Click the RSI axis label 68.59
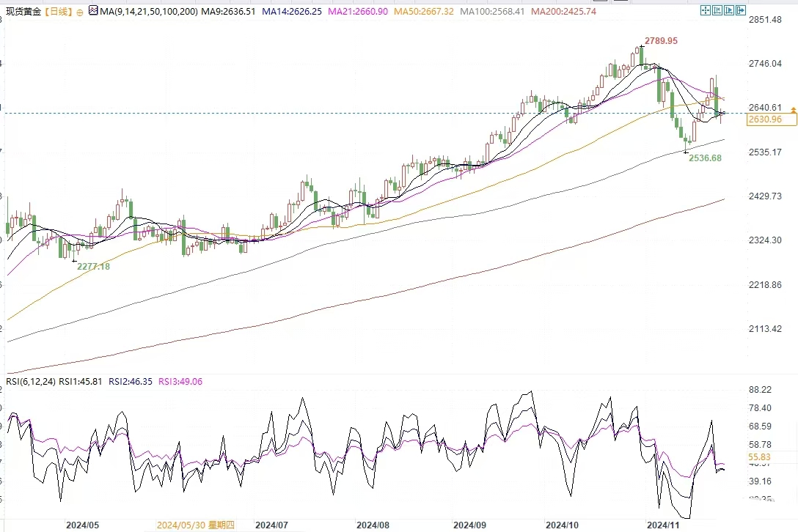Screen dimensions: 798x532 tap(760, 426)
